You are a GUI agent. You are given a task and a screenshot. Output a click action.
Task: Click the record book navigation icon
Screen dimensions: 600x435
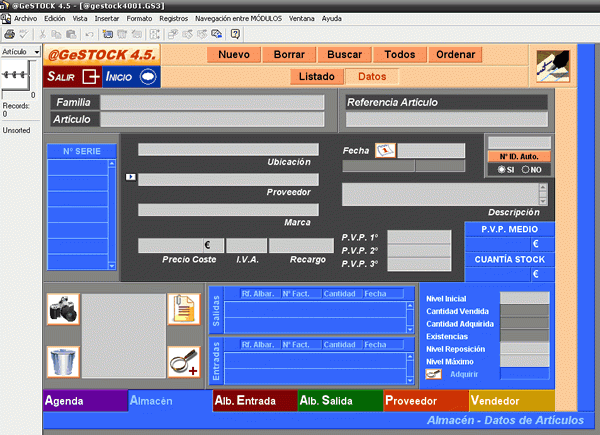(x=15, y=75)
